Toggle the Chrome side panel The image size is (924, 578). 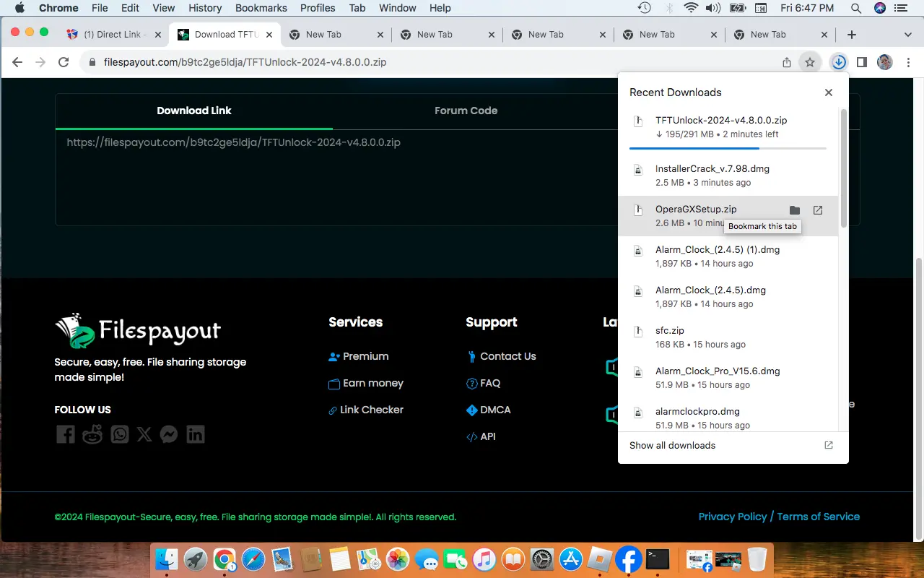[x=861, y=62]
